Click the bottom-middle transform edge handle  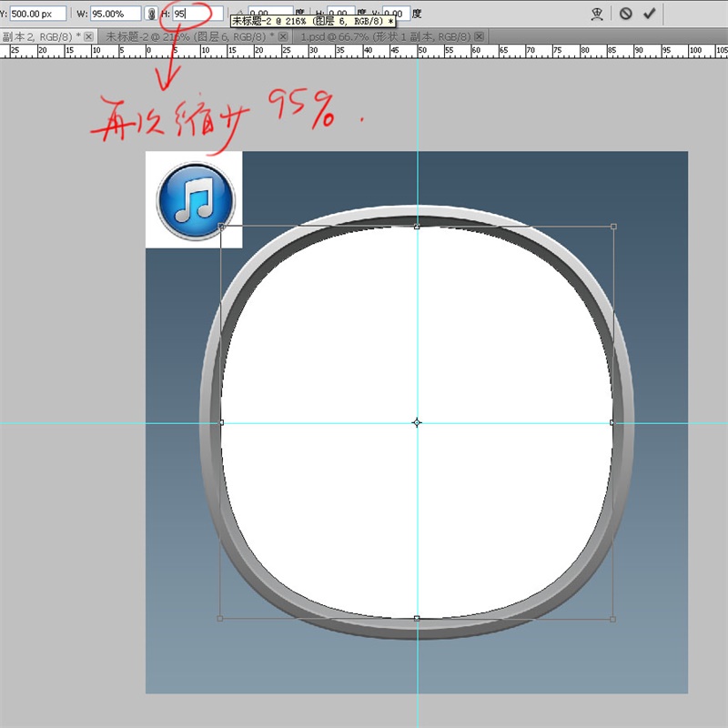point(417,619)
